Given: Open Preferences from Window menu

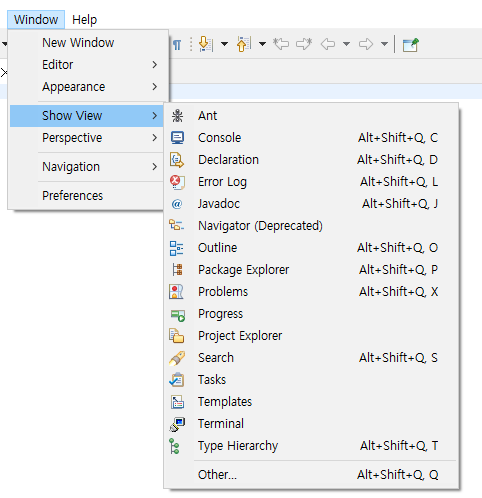Looking at the screenshot, I should [87, 195].
